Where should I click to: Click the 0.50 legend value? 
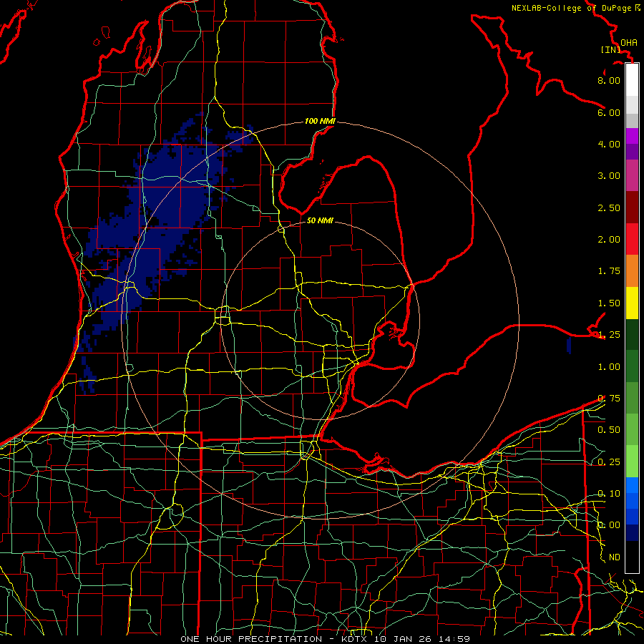click(x=609, y=430)
